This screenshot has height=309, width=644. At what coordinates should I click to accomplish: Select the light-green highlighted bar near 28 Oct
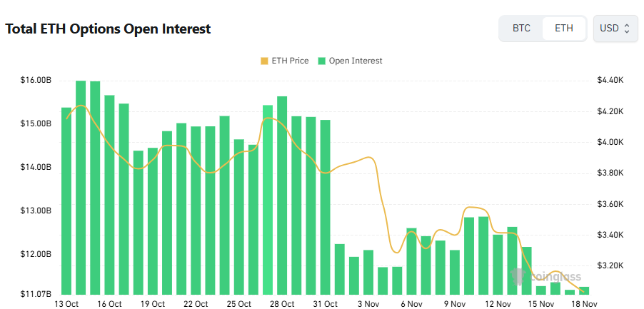pos(268,200)
